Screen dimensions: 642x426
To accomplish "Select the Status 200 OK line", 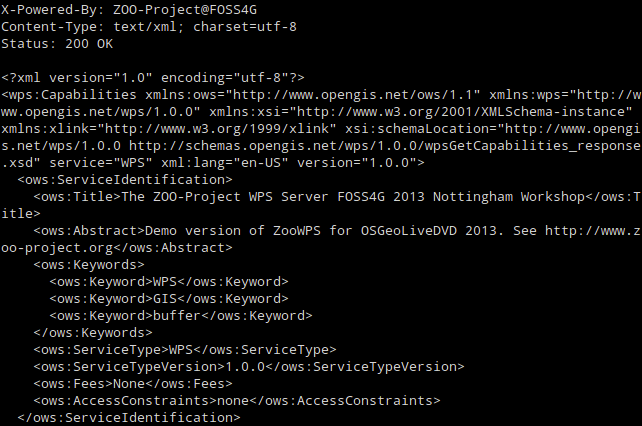I will 57,44.
